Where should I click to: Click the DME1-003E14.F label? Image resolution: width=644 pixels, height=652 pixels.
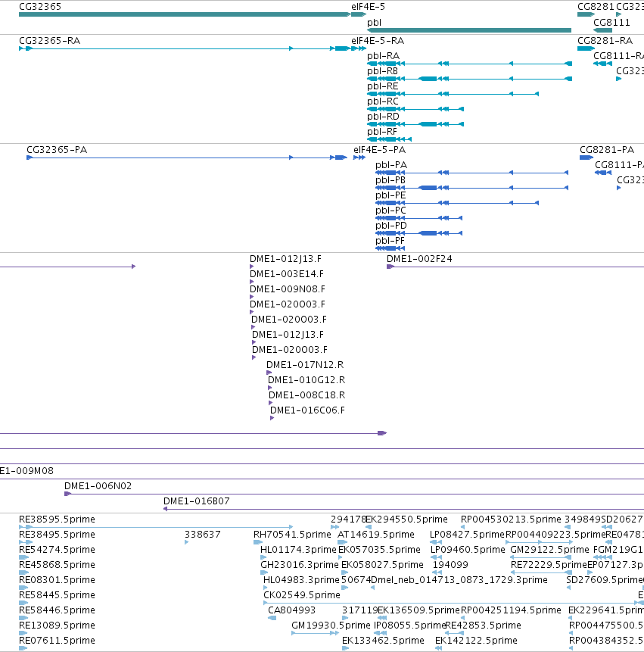click(x=287, y=274)
